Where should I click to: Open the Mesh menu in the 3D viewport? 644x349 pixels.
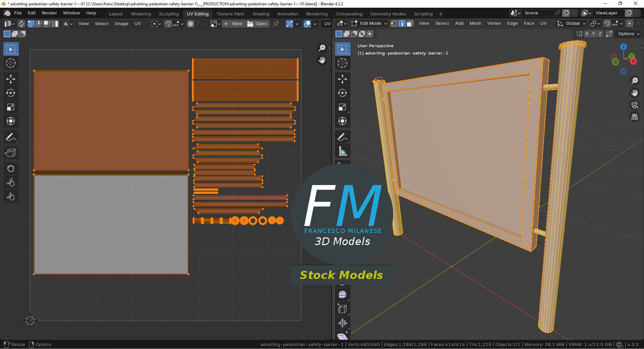click(x=475, y=23)
